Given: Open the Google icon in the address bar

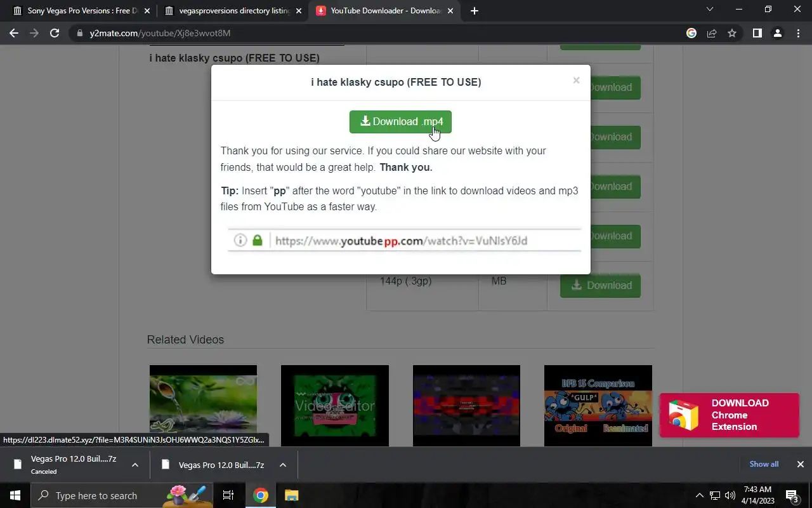Looking at the screenshot, I should pos(691,33).
